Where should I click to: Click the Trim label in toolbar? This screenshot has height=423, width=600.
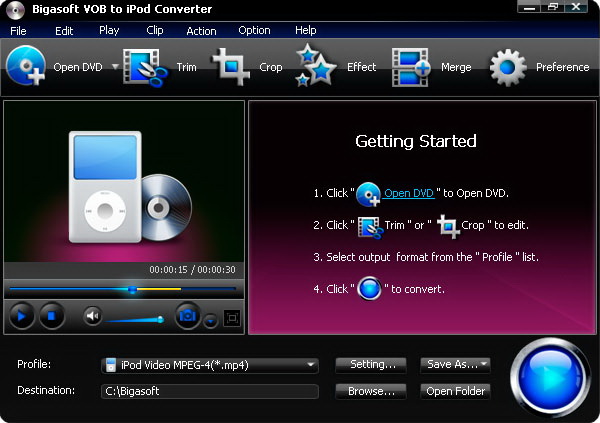(x=186, y=67)
